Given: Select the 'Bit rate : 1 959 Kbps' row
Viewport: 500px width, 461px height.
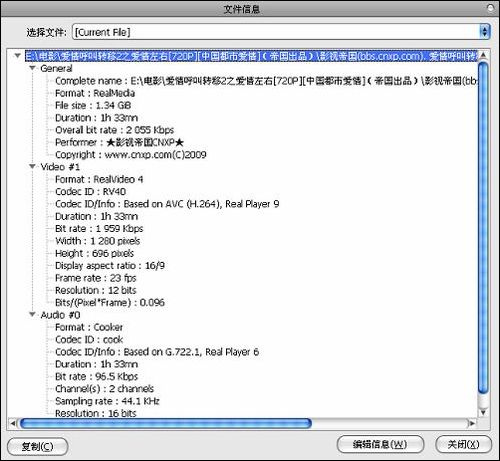Looking at the screenshot, I should coord(99,229).
